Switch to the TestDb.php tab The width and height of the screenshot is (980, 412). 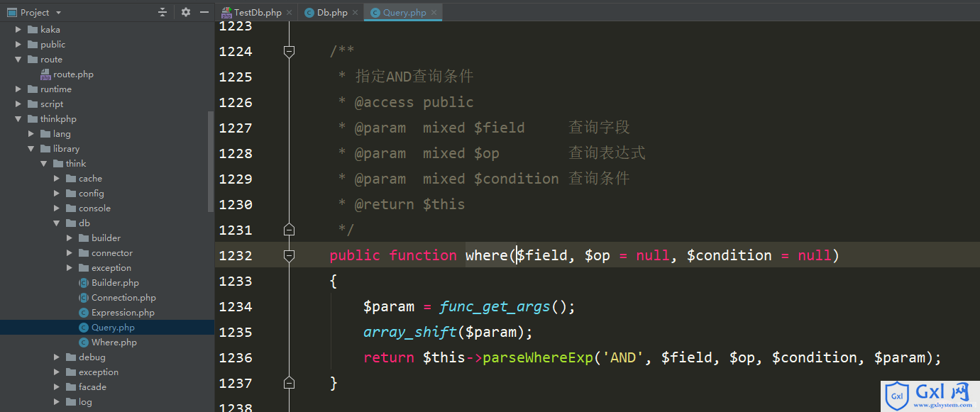(252, 13)
